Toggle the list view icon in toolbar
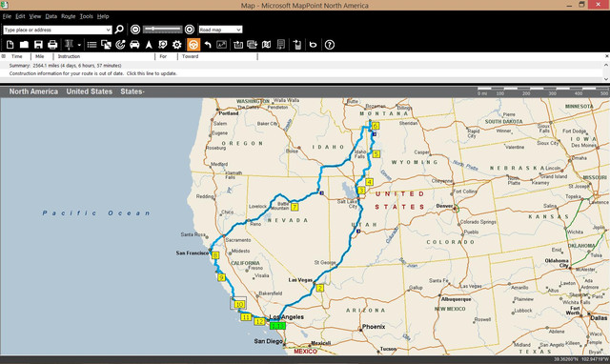Screen dimensions: 610x364 pos(91,45)
